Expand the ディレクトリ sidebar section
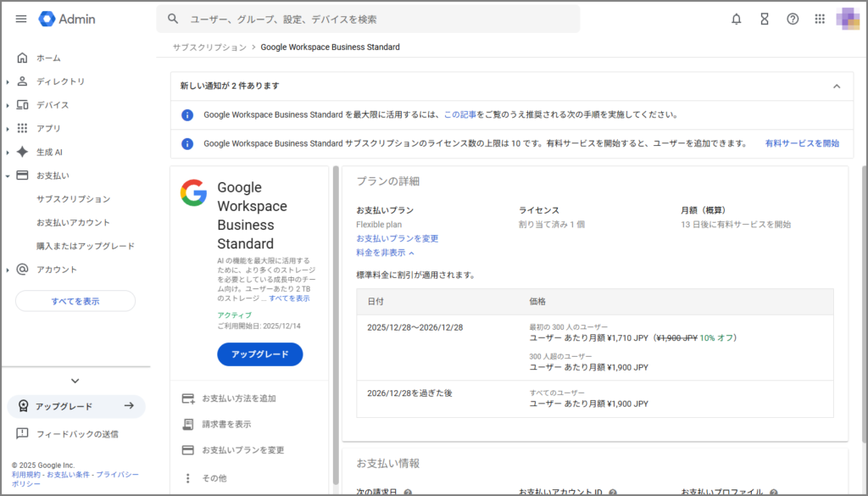 tap(8, 81)
